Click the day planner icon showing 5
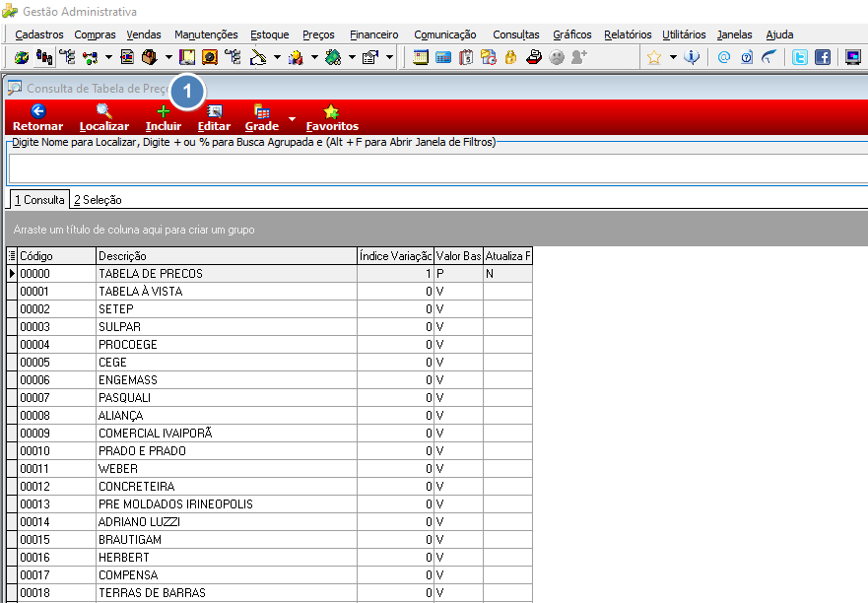Image resolution: width=868 pixels, height=603 pixels. click(466, 57)
